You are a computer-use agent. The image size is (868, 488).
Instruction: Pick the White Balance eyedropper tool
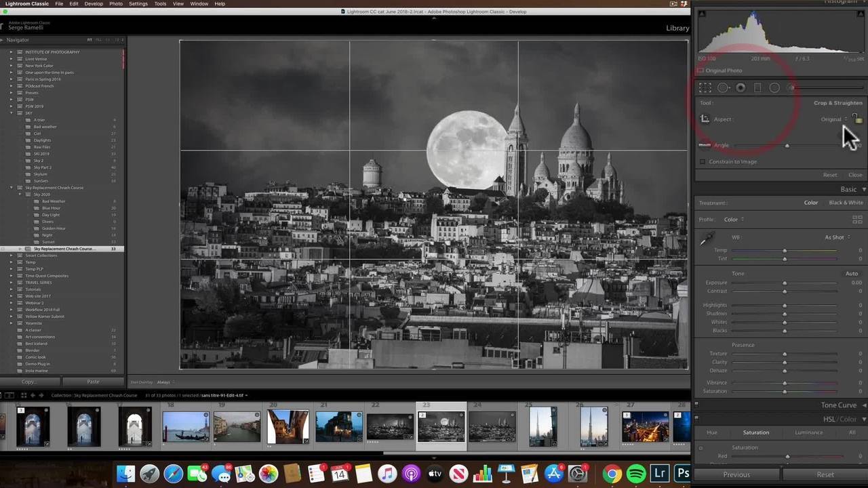[x=707, y=239]
